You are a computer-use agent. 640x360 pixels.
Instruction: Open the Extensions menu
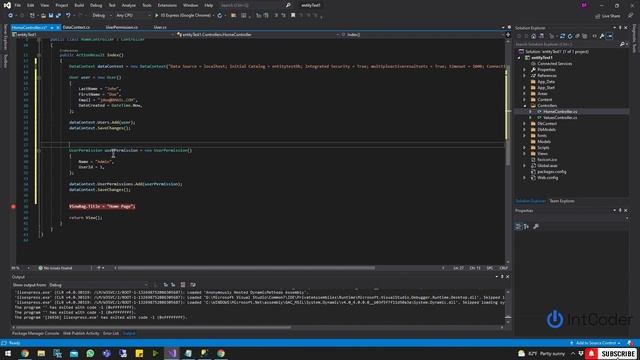pyautogui.click(x=167, y=5)
